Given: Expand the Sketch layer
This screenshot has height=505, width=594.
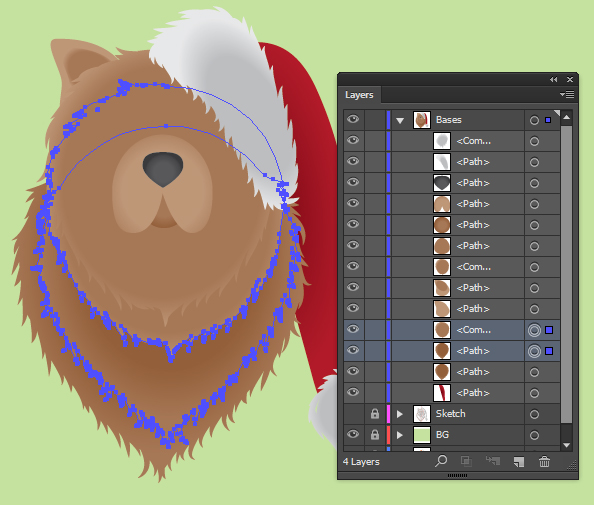Looking at the screenshot, I should click(400, 414).
